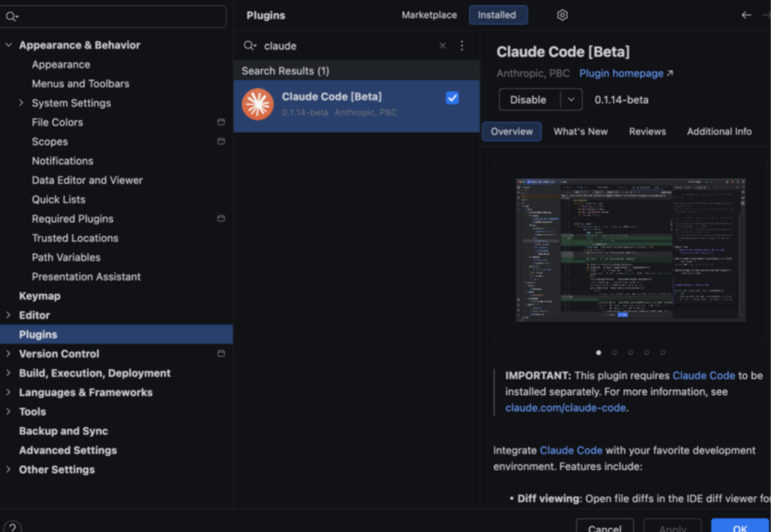
Task: Click Claude Code link in Integrate sentence
Action: [x=571, y=450]
